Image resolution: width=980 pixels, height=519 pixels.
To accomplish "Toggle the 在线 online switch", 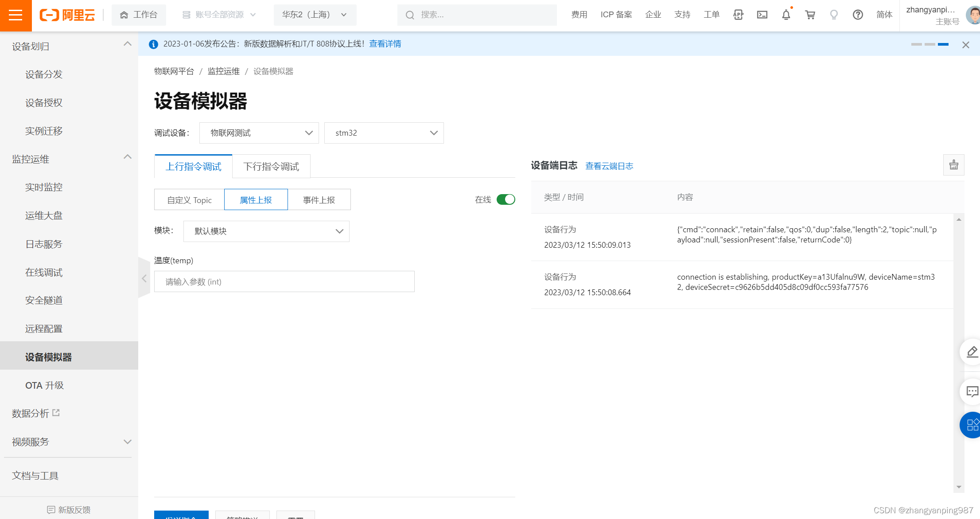I will click(x=506, y=199).
